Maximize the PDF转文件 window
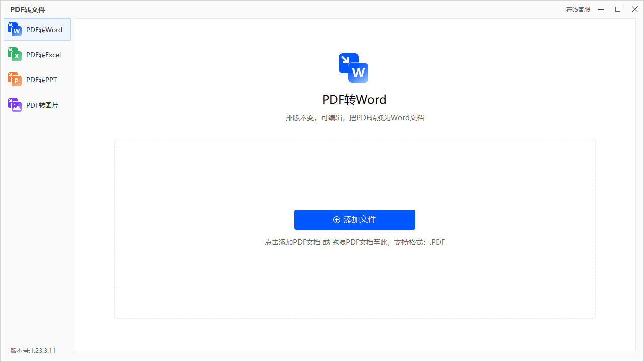This screenshot has width=644, height=362. (x=618, y=10)
